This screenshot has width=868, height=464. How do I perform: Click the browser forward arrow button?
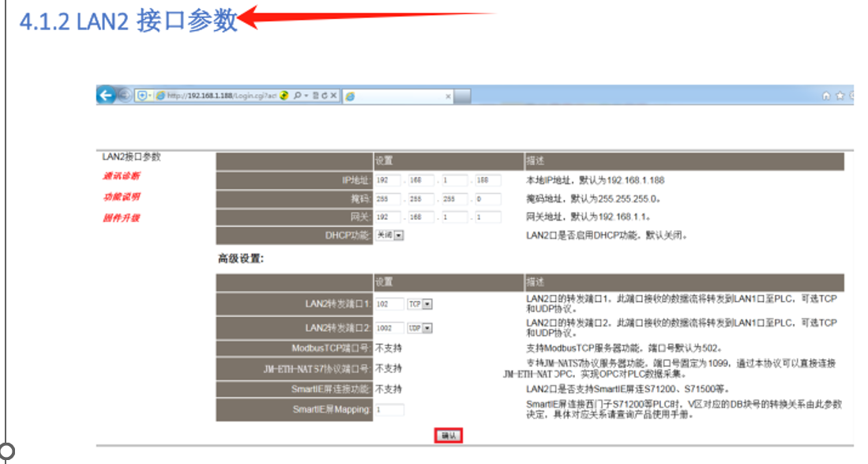point(125,95)
